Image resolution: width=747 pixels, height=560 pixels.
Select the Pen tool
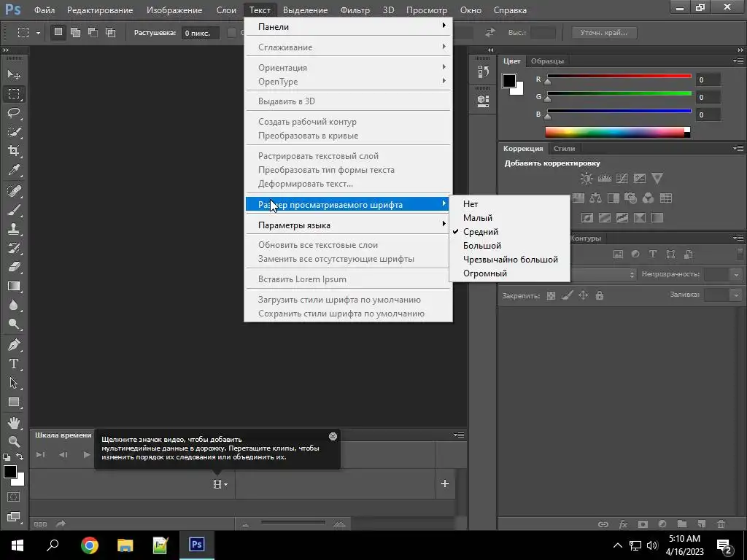coord(14,345)
